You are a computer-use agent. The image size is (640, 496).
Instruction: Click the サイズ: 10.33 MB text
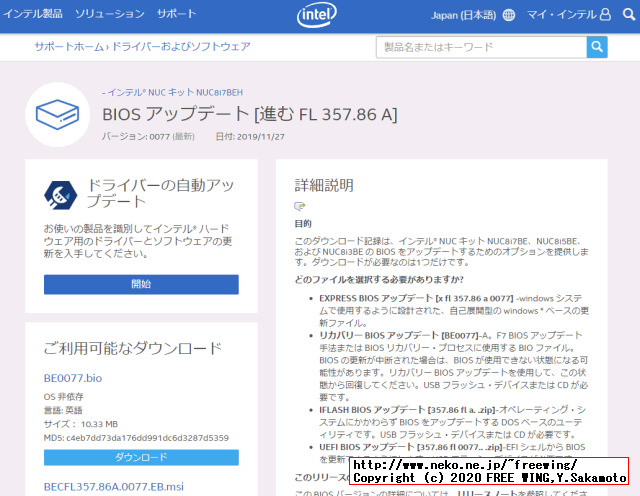tap(81, 424)
